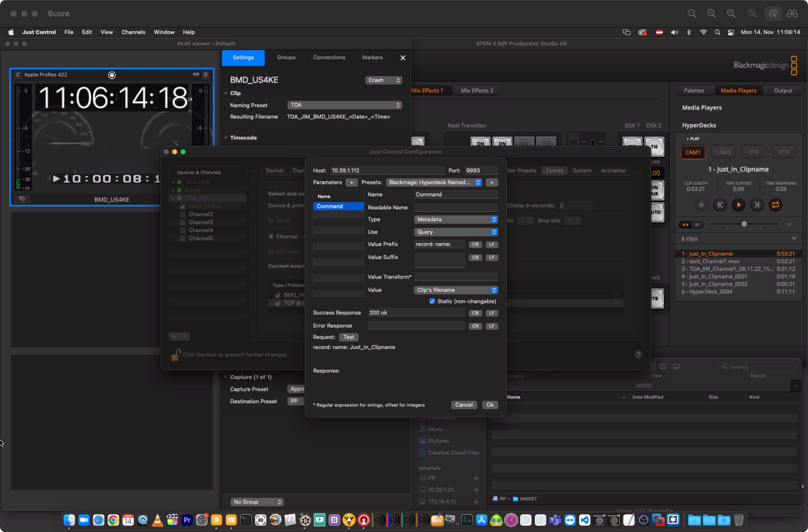
Task: Open the Use Query dropdown
Action: [456, 232]
